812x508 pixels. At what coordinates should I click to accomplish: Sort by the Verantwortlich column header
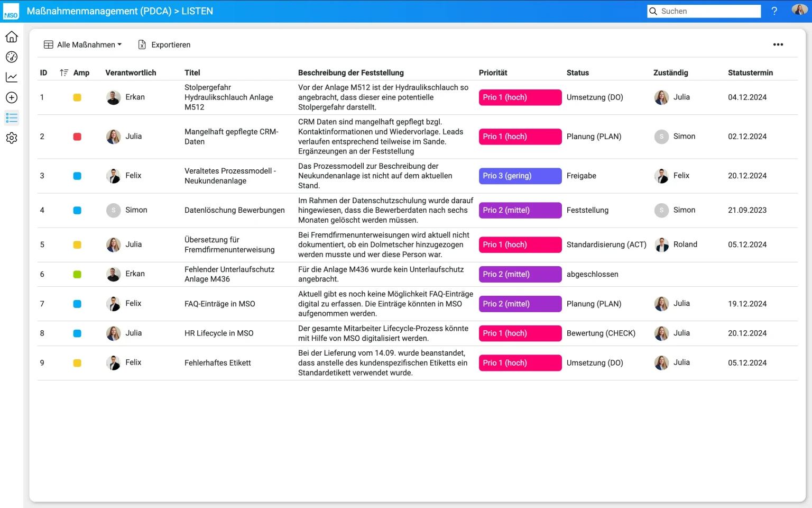pos(131,72)
